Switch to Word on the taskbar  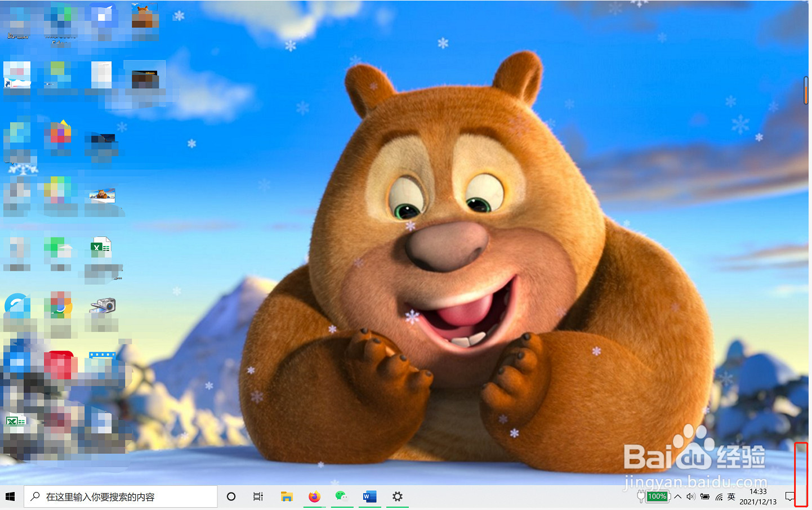click(x=369, y=496)
